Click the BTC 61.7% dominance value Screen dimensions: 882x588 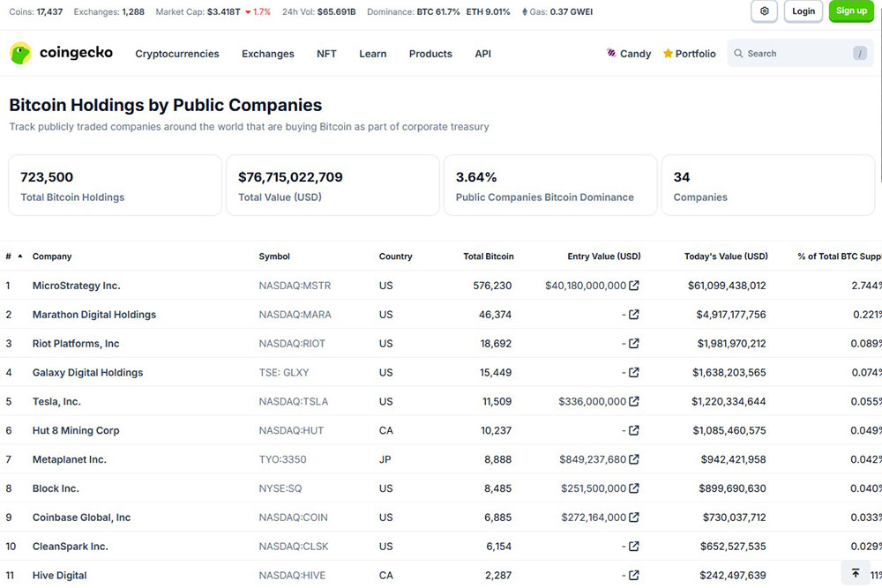point(438,11)
